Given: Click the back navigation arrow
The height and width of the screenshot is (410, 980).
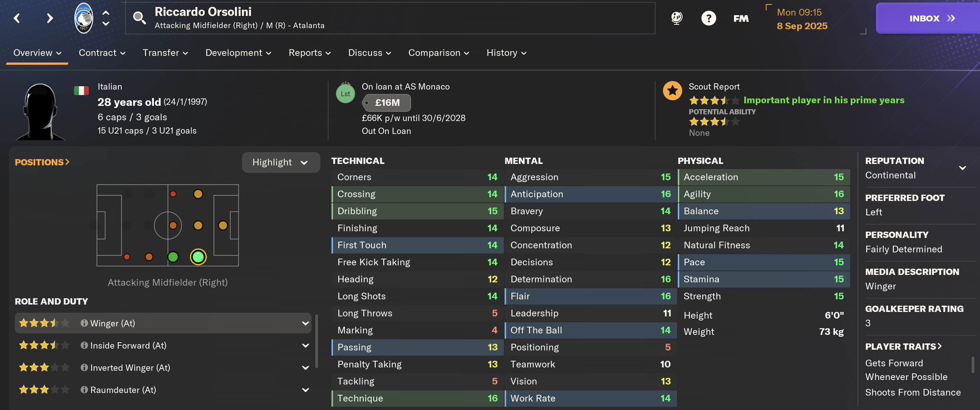Looking at the screenshot, I should (x=17, y=18).
